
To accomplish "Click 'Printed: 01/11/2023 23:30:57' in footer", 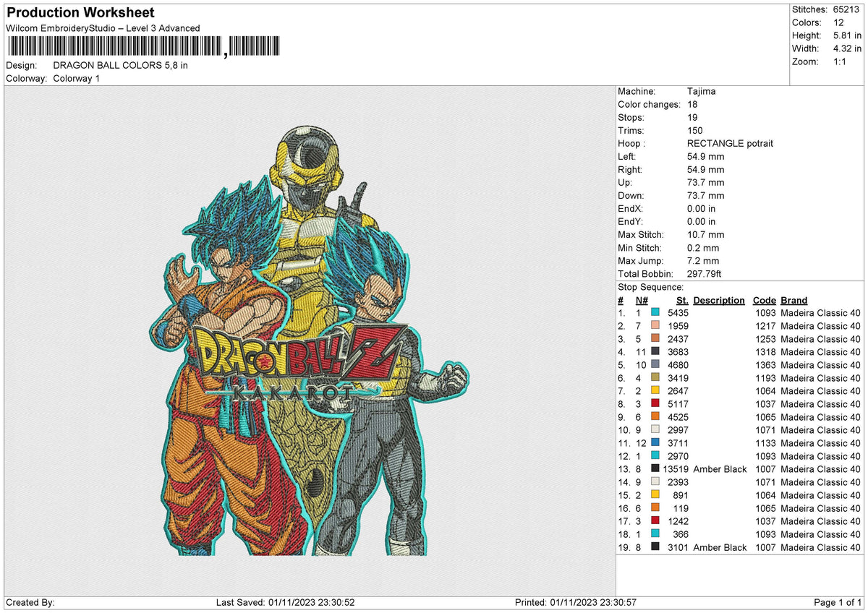I will pyautogui.click(x=575, y=603).
